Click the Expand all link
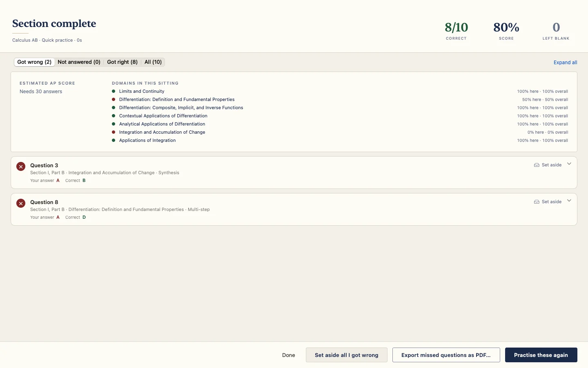This screenshot has height=368, width=588. (565, 63)
